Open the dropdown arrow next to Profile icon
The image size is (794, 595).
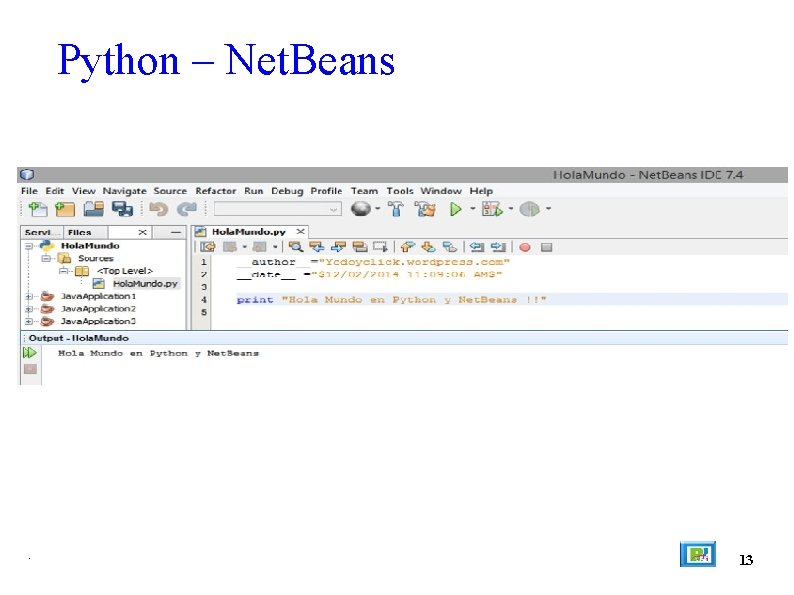click(548, 209)
